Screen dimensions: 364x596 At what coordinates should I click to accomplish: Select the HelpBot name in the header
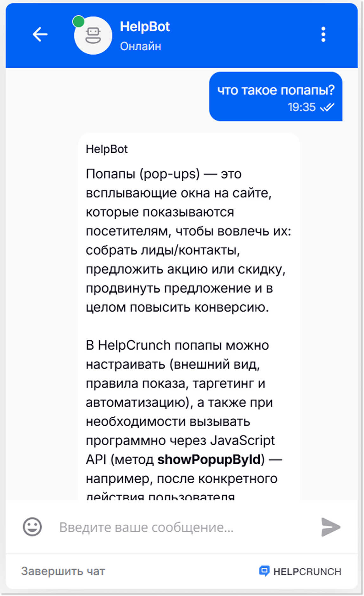click(145, 27)
